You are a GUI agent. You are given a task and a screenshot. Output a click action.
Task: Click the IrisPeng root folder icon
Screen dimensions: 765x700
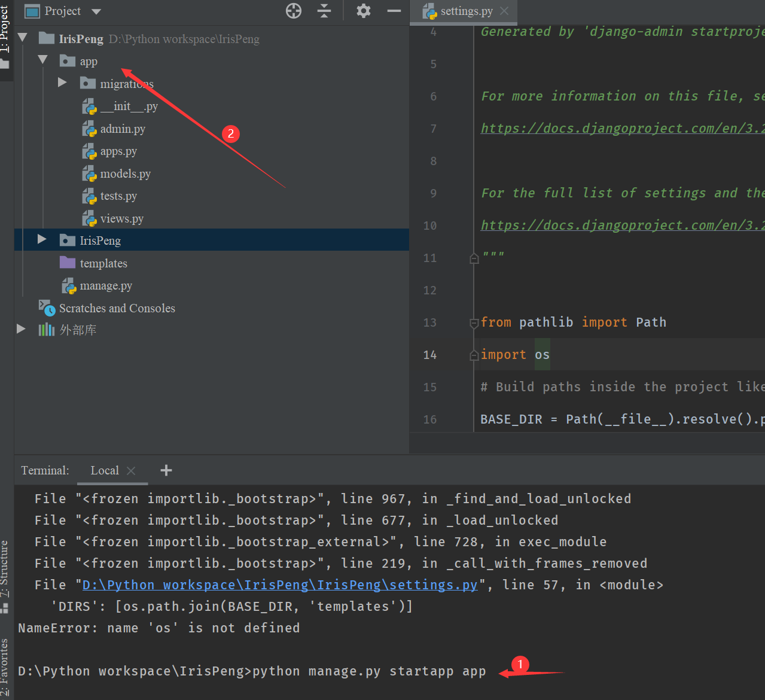47,38
